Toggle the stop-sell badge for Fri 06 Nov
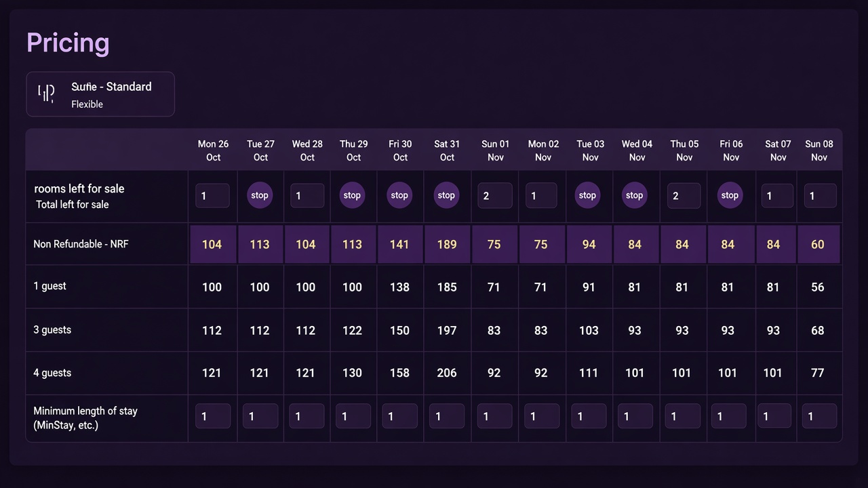868x488 pixels. 730,195
